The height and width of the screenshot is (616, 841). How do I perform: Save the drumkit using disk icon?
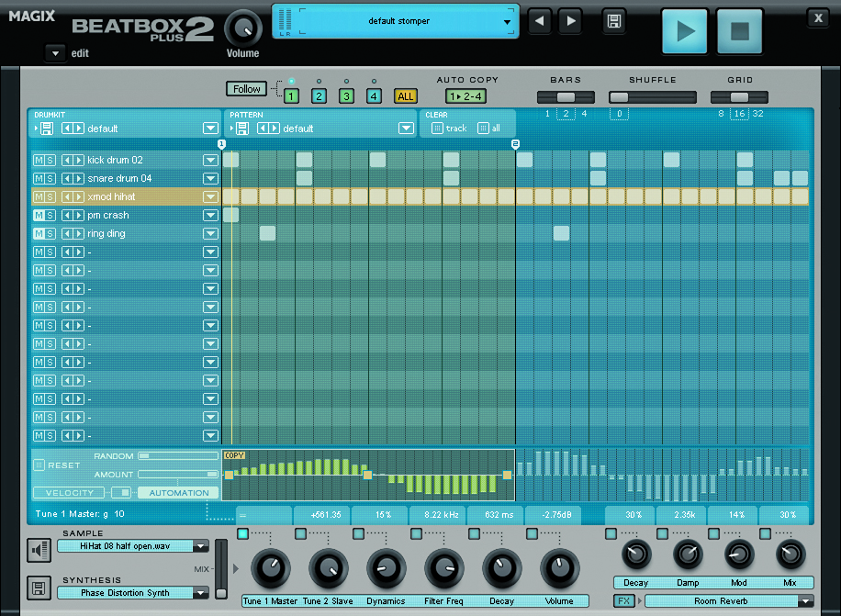click(x=46, y=129)
